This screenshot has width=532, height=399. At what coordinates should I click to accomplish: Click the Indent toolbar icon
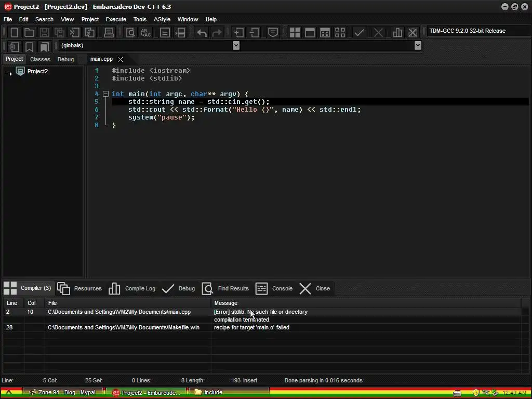tap(239, 33)
